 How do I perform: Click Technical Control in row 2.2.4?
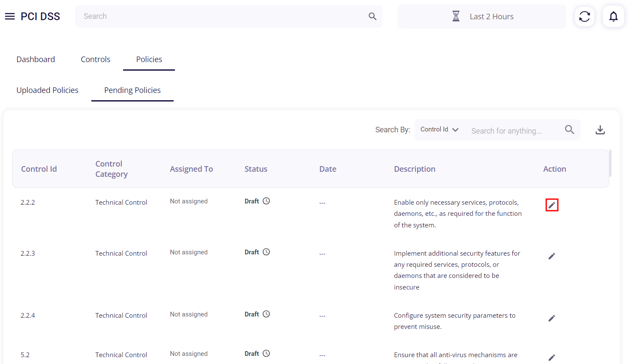click(x=121, y=315)
